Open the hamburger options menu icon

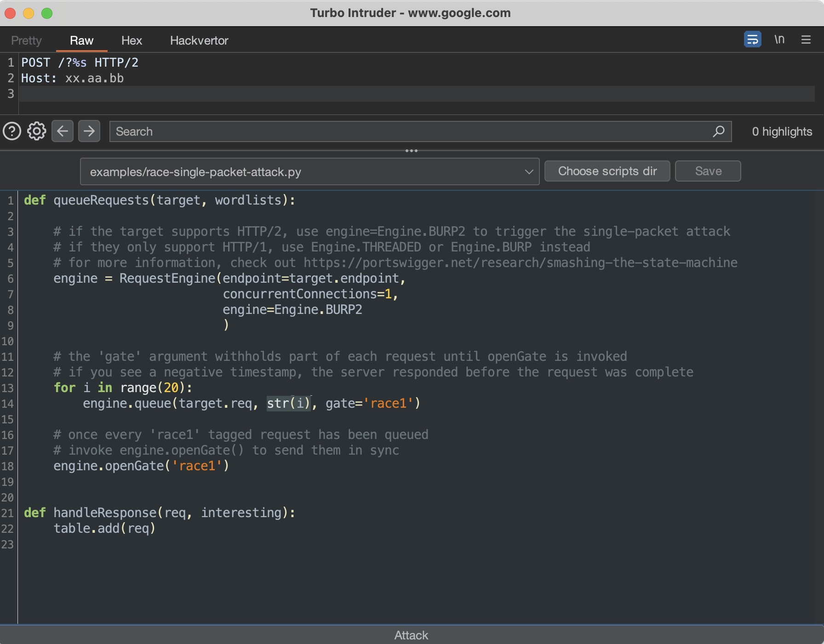click(806, 40)
